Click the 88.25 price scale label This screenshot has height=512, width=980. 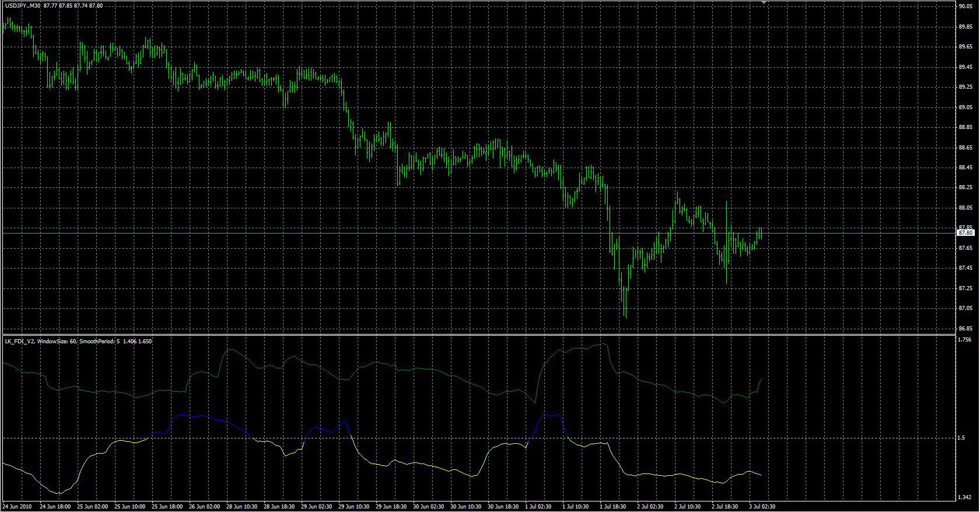point(966,187)
